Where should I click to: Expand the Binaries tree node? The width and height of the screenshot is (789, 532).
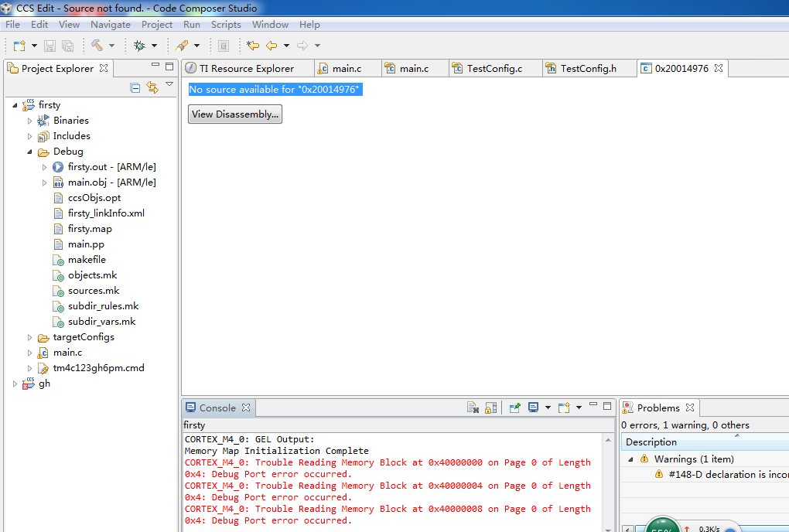pyautogui.click(x=30, y=121)
